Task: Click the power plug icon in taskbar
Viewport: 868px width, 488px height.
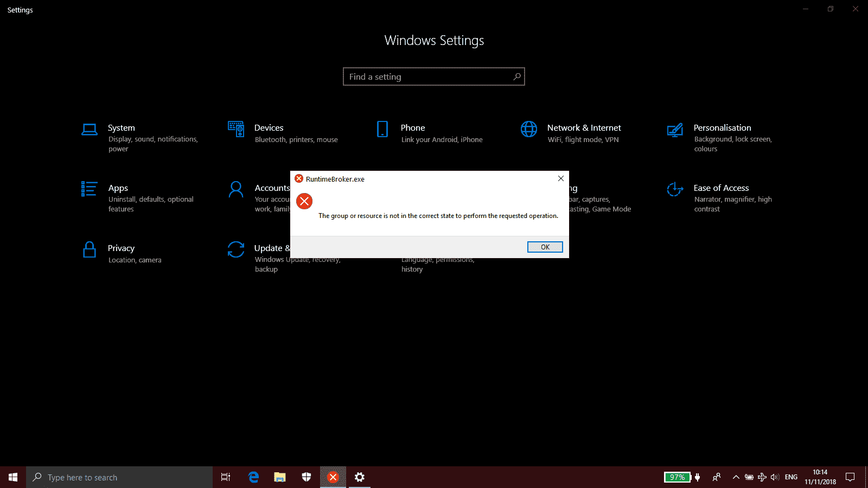Action: click(x=698, y=477)
